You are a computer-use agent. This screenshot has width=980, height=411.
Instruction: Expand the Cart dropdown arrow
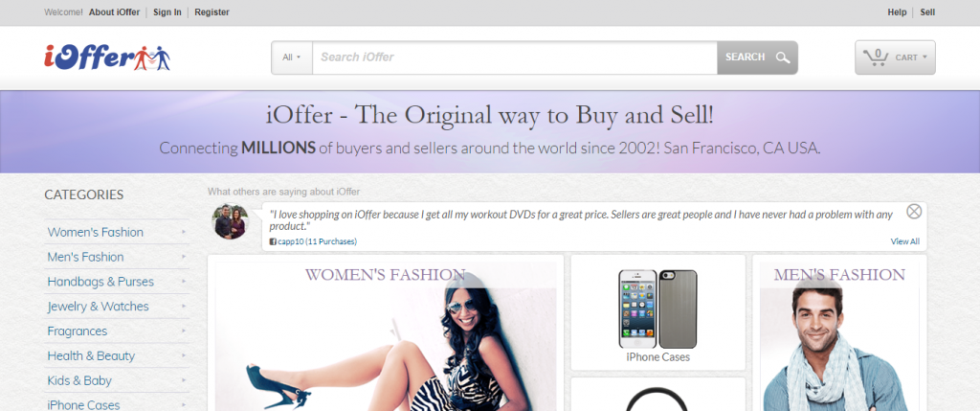[x=924, y=57]
